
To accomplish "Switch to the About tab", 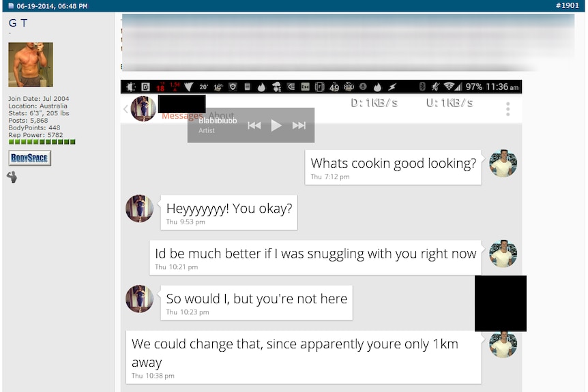I will 221,115.
